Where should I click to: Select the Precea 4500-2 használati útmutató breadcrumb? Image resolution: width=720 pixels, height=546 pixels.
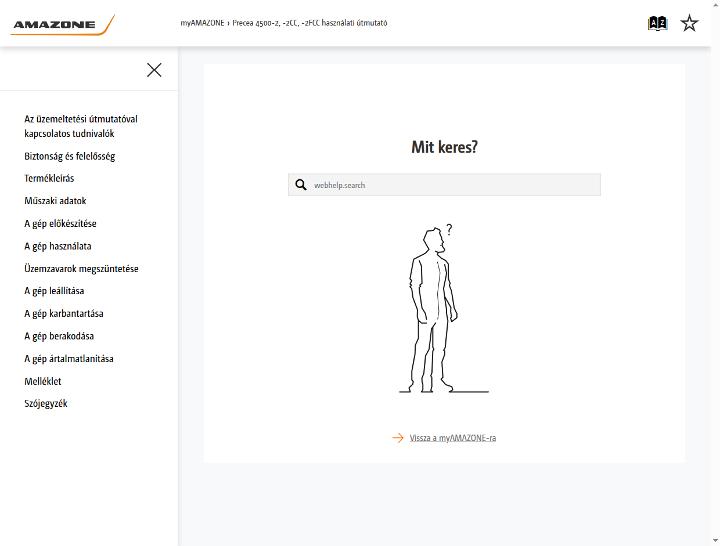[x=309, y=23]
